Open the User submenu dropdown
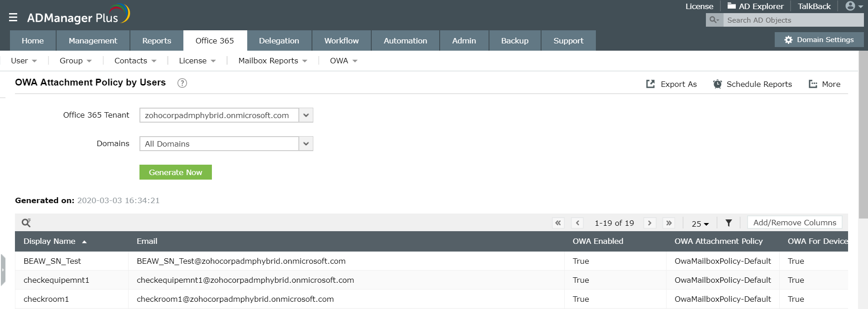 24,61
